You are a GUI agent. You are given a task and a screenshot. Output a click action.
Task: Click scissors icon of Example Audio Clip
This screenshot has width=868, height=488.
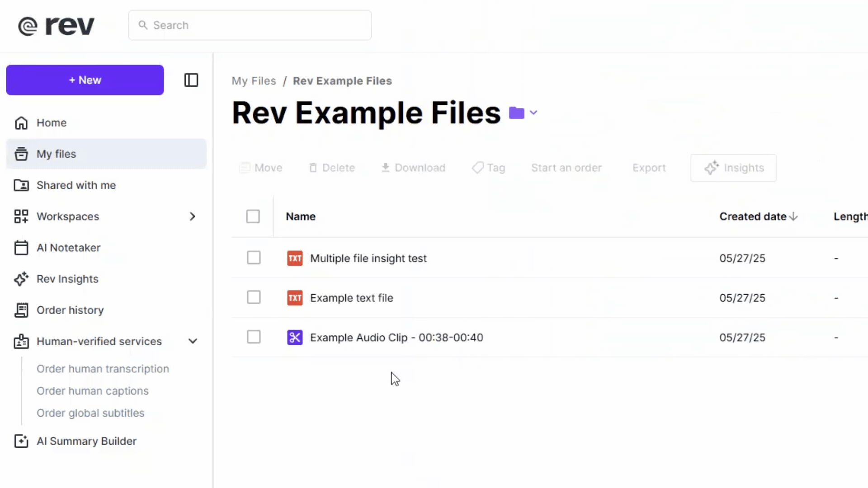(295, 338)
